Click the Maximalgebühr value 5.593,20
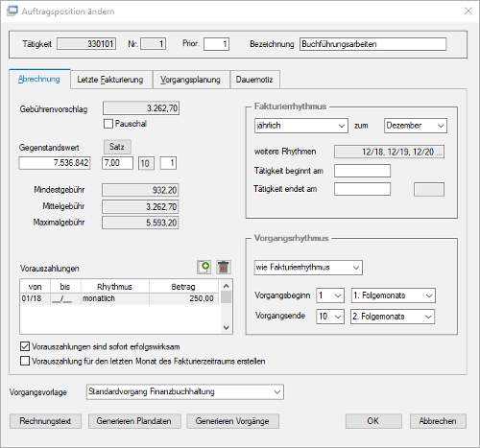Viewport: 480px width, 448px height. (140, 223)
